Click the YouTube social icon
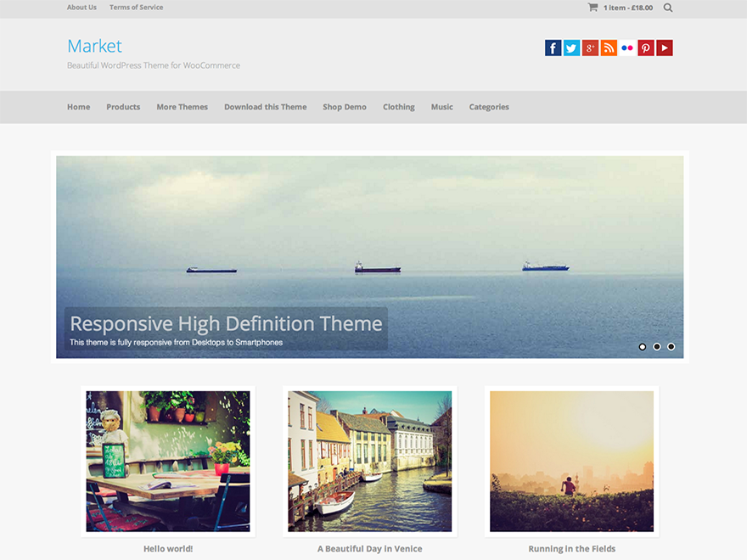This screenshot has width=747, height=560. pos(665,48)
